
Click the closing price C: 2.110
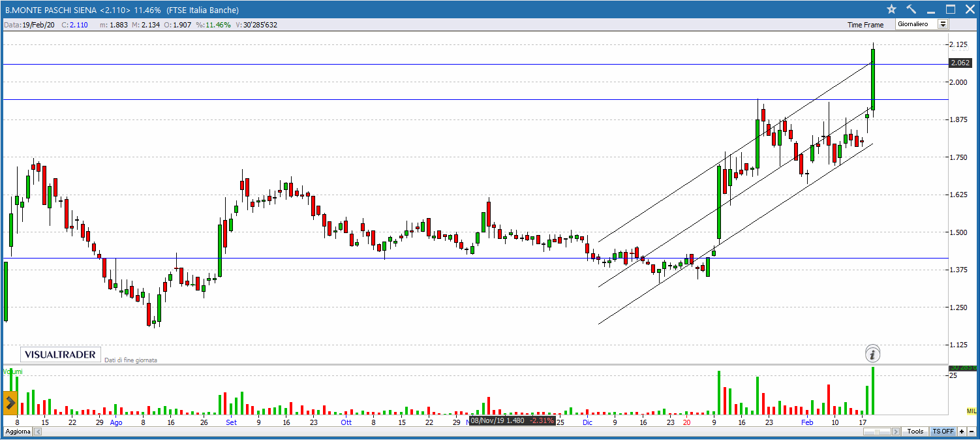click(x=75, y=25)
